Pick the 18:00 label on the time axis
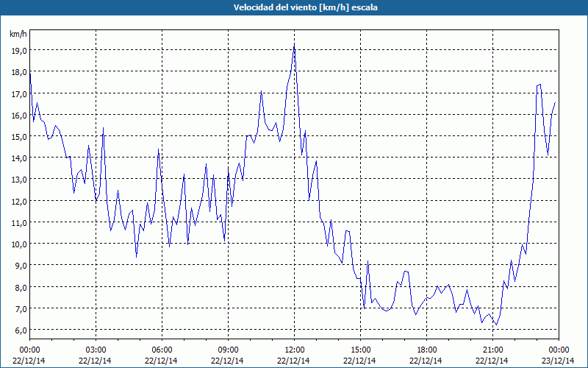Screen dimensions: 588x368 (x=427, y=350)
